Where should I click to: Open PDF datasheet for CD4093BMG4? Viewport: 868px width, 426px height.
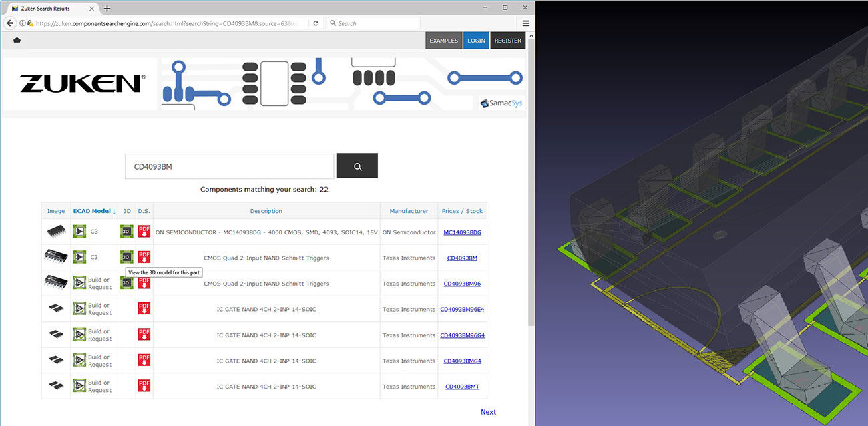click(144, 360)
